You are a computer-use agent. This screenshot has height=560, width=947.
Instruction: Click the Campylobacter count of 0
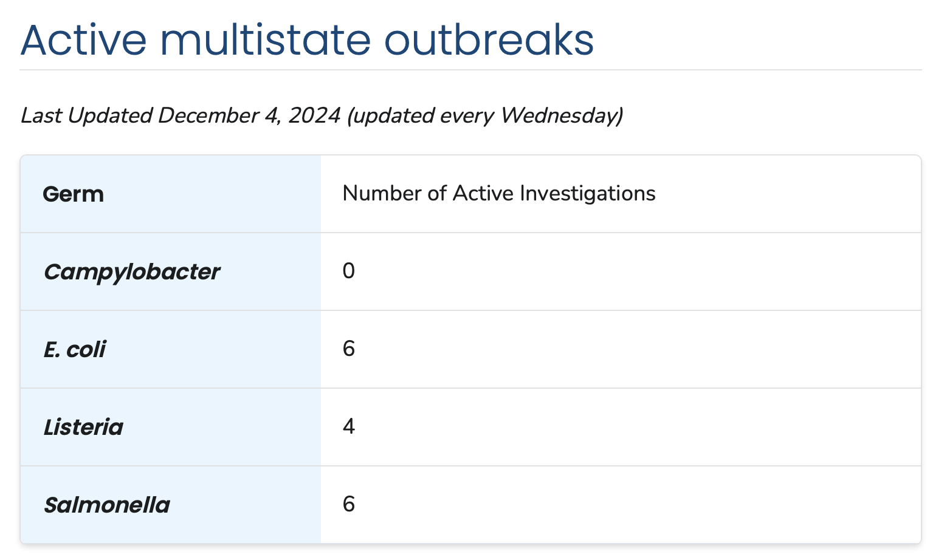[x=348, y=271]
